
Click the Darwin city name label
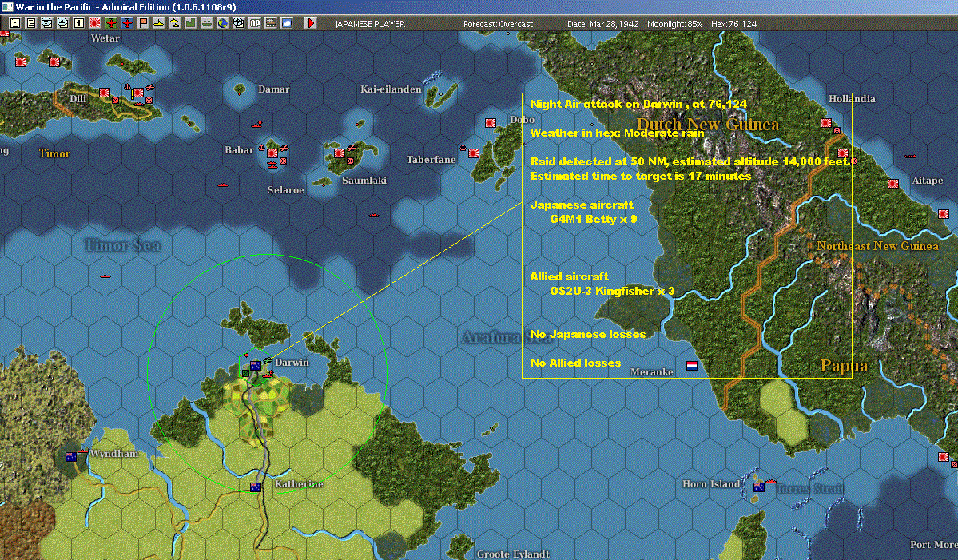[292, 362]
